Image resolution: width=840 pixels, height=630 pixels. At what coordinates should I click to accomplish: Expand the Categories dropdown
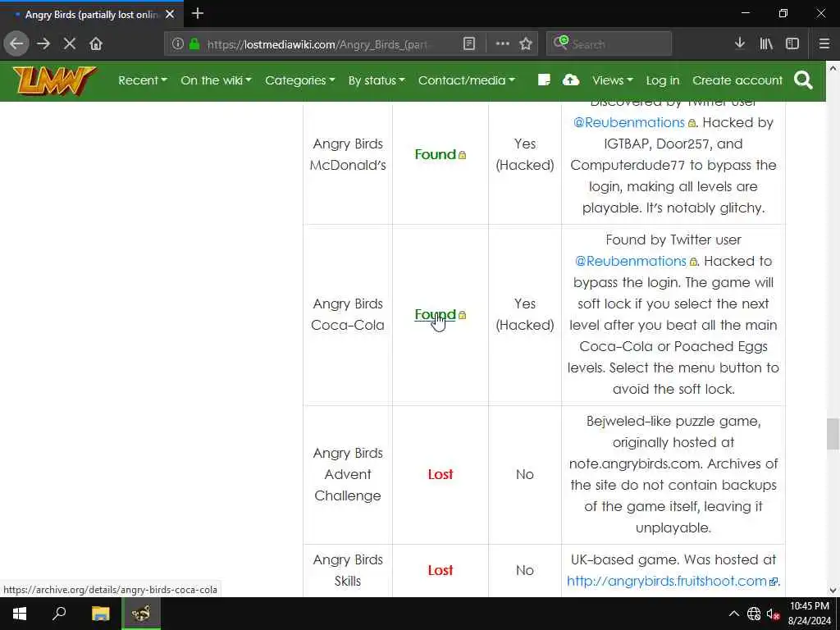(300, 80)
